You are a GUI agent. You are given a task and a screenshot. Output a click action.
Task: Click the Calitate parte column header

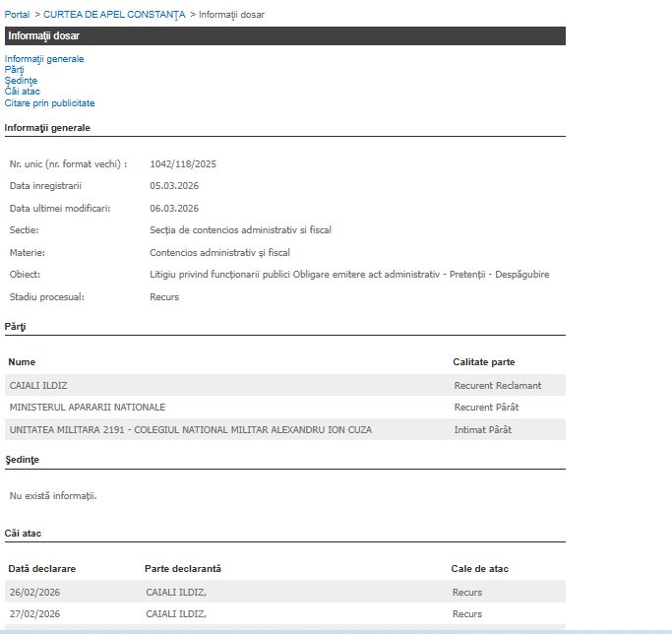(483, 362)
